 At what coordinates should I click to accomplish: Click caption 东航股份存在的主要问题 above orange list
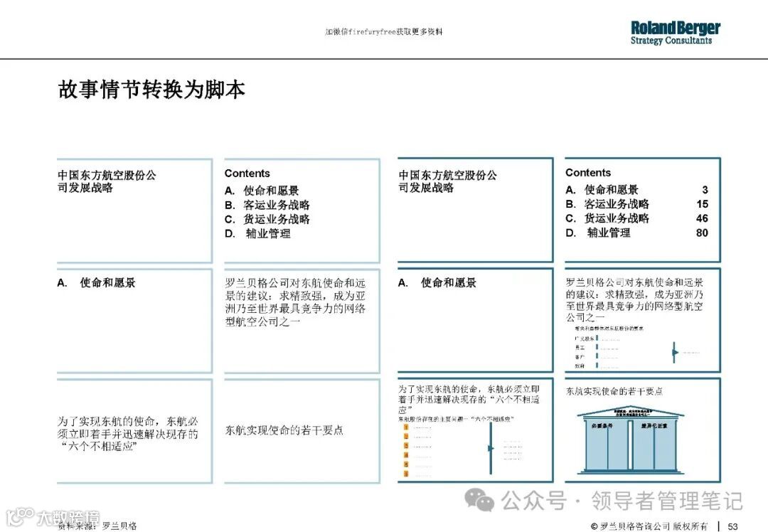coord(456,419)
